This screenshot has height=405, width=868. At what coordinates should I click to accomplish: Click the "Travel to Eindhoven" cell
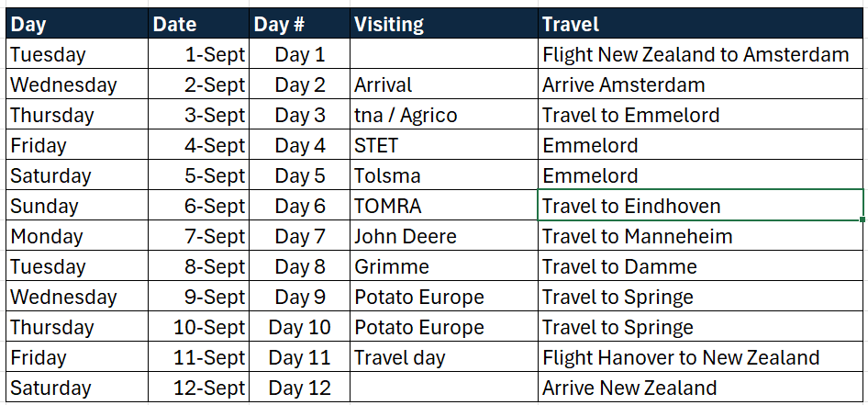(x=700, y=206)
